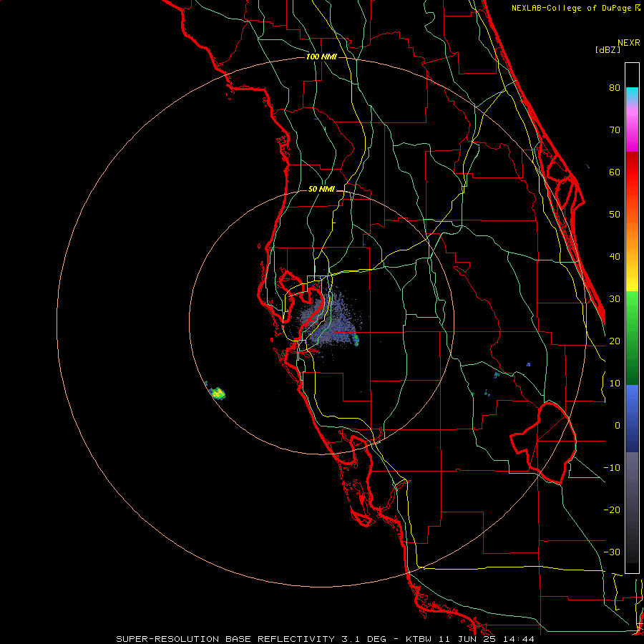The width and height of the screenshot is (644, 644).
Task: Click the 70 value on the dBZ scale
Action: pos(615,130)
